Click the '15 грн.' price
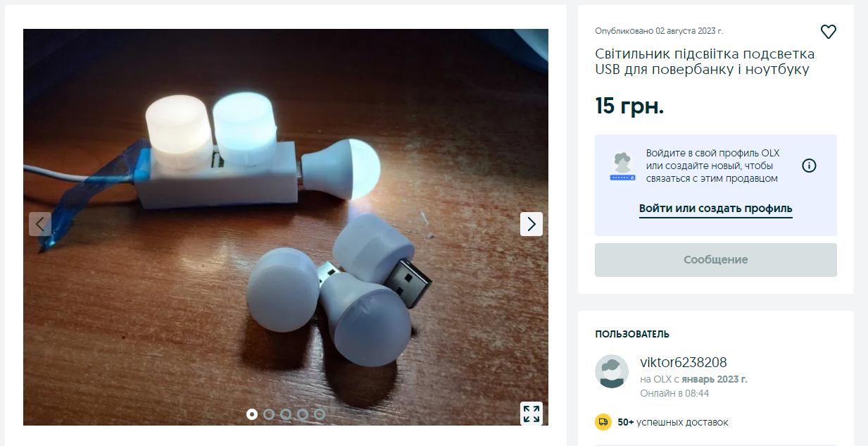This screenshot has width=868, height=446. (x=629, y=106)
